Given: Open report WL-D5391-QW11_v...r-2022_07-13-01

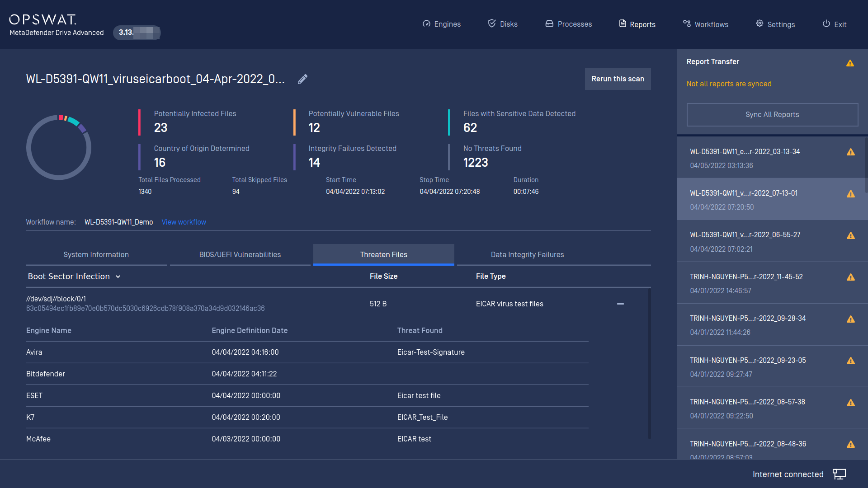Looking at the screenshot, I should tap(772, 200).
